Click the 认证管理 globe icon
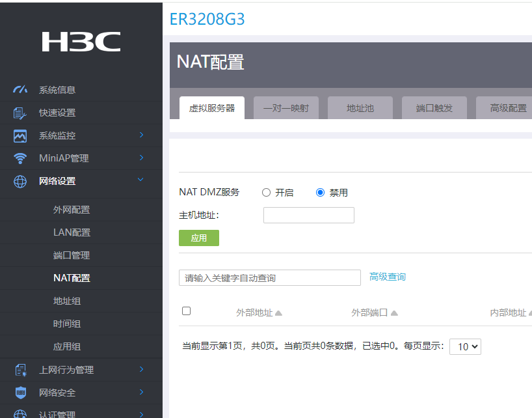The width and height of the screenshot is (532, 418). (x=20, y=414)
